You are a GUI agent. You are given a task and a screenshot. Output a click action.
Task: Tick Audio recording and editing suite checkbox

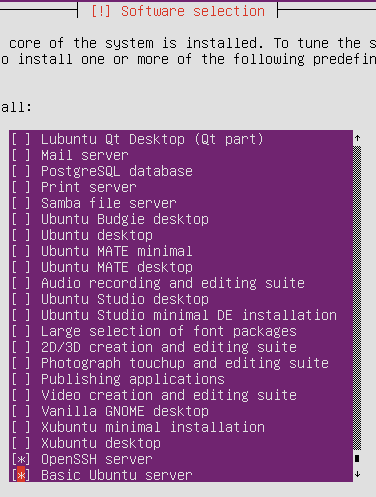point(21,283)
